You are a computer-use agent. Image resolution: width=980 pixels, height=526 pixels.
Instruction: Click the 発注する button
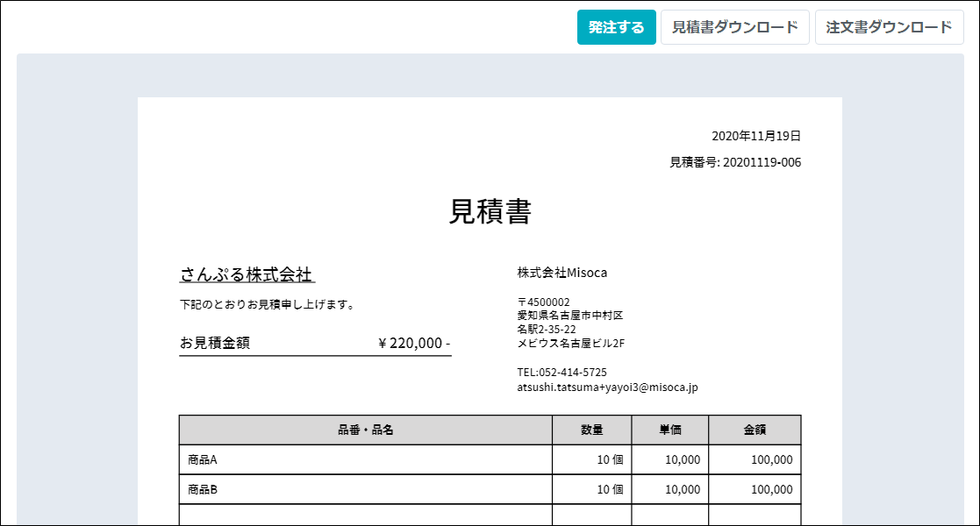point(616,27)
